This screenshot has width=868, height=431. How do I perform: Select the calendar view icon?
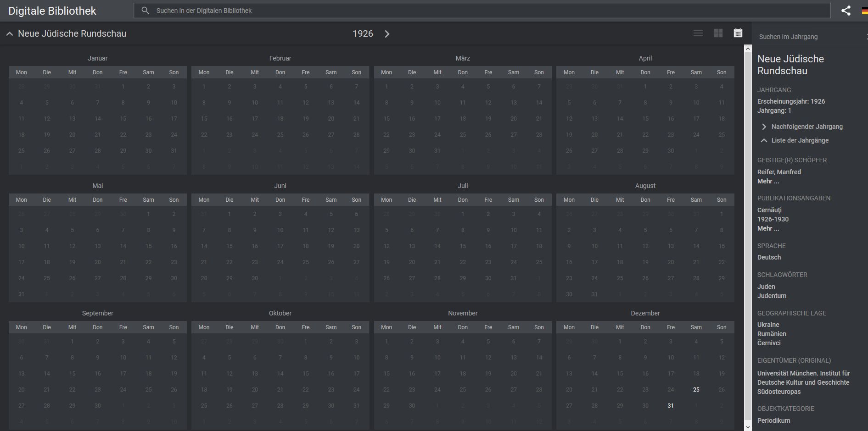[738, 33]
